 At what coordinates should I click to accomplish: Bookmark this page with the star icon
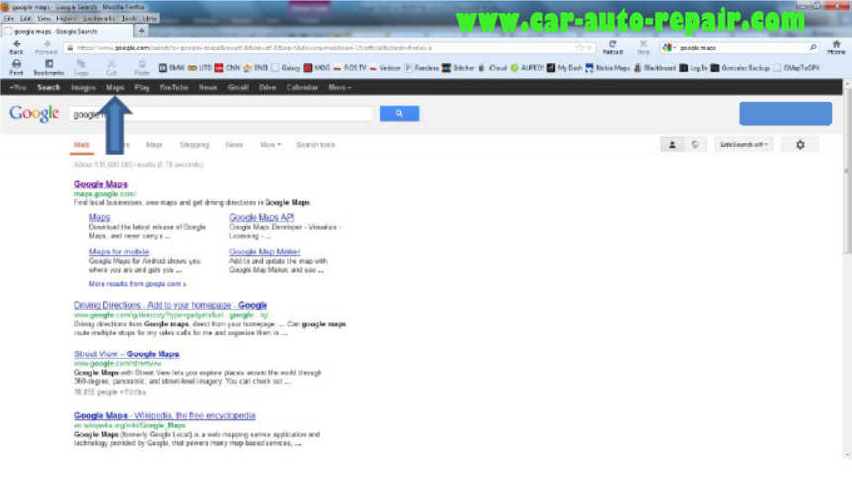[580, 48]
